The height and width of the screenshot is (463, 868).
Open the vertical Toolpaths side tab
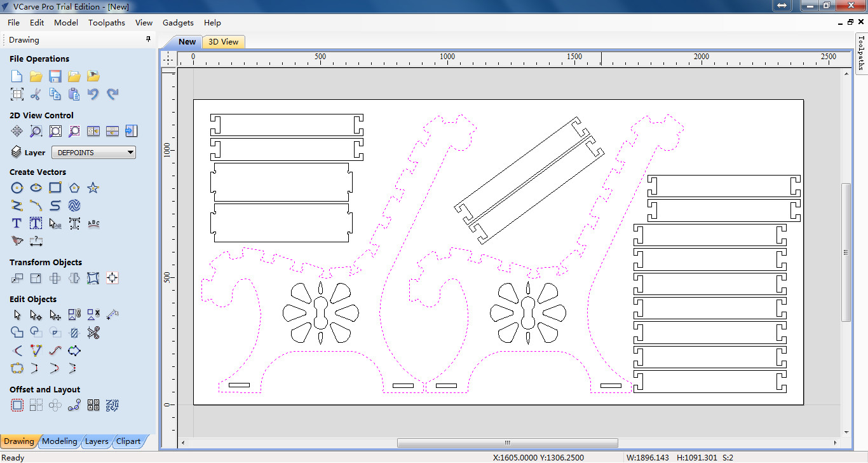point(862,53)
